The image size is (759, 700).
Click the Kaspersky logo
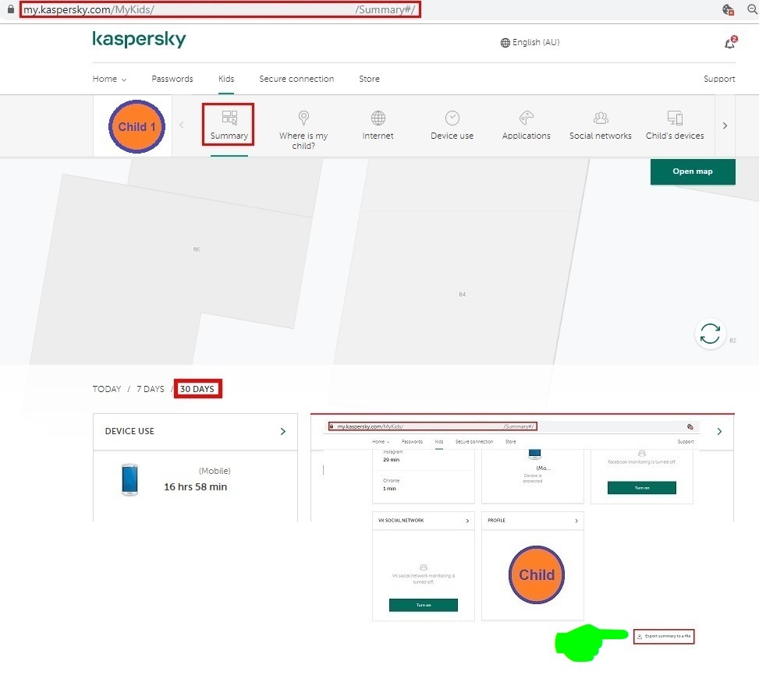[x=139, y=39]
